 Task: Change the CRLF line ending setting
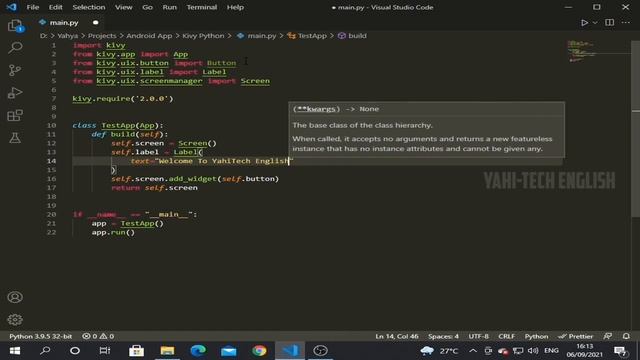(x=507, y=336)
